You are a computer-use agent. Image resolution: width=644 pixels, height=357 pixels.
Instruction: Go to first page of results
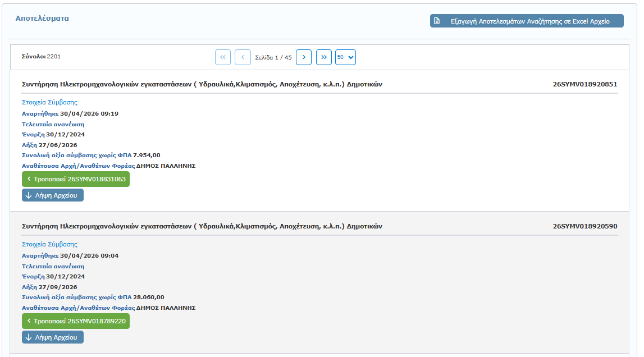[x=222, y=57]
